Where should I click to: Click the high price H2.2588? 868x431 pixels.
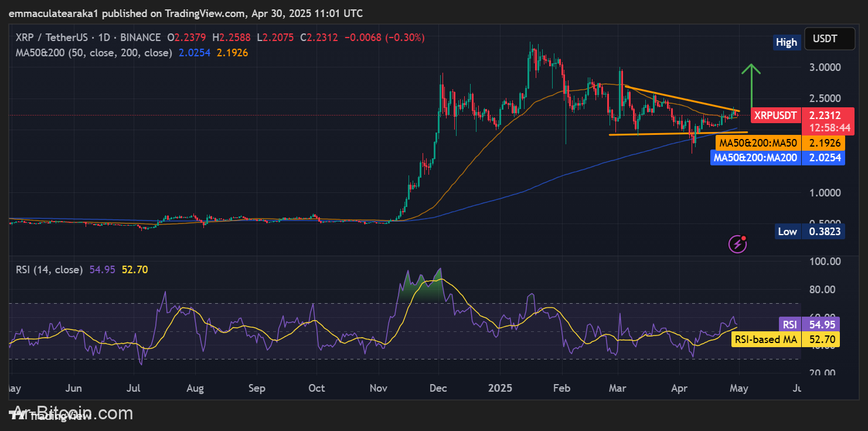coord(232,38)
